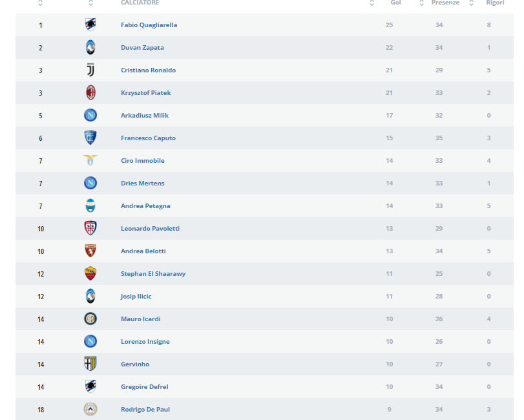
Task: Click the Cagliari crest next to Pavoletti
Action: click(x=90, y=228)
